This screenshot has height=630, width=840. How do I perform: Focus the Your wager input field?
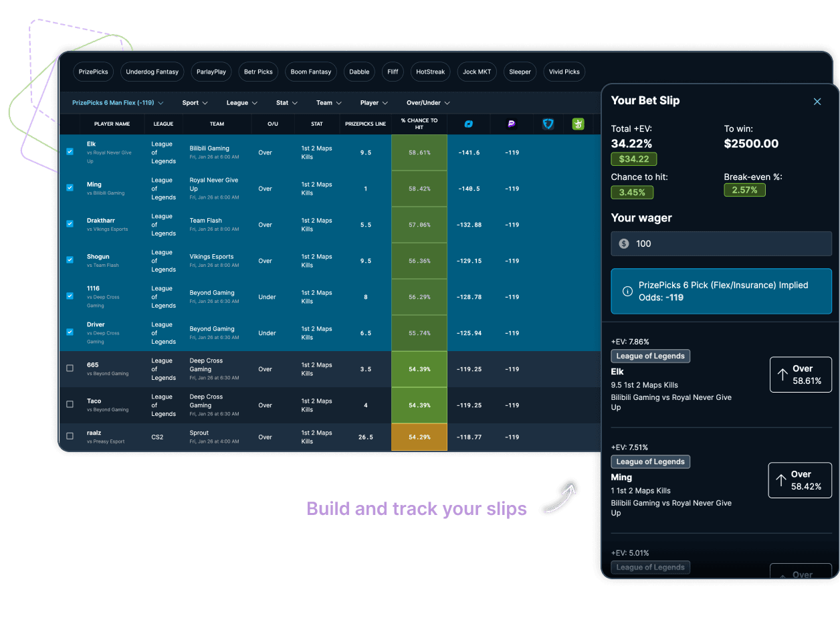[722, 244]
